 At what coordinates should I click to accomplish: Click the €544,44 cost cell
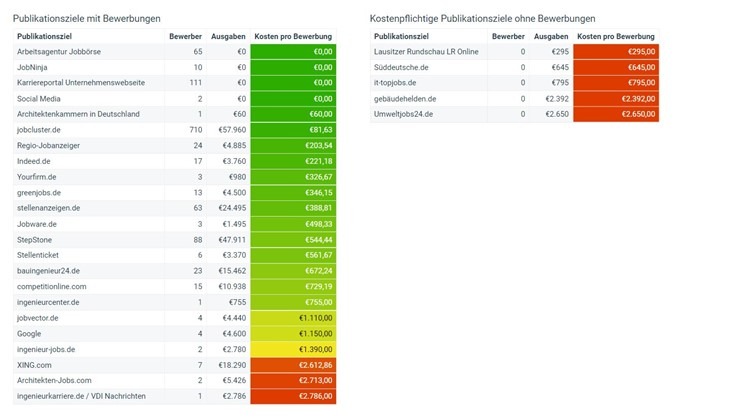pos(293,240)
